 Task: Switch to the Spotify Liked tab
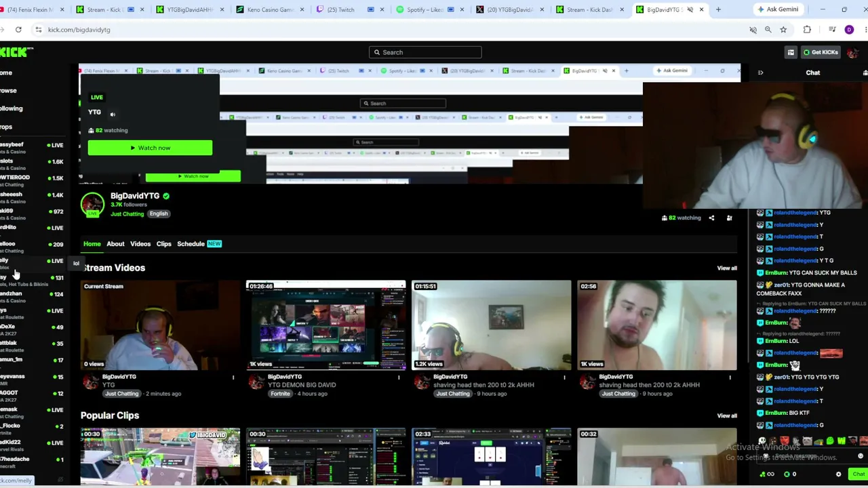(x=430, y=9)
